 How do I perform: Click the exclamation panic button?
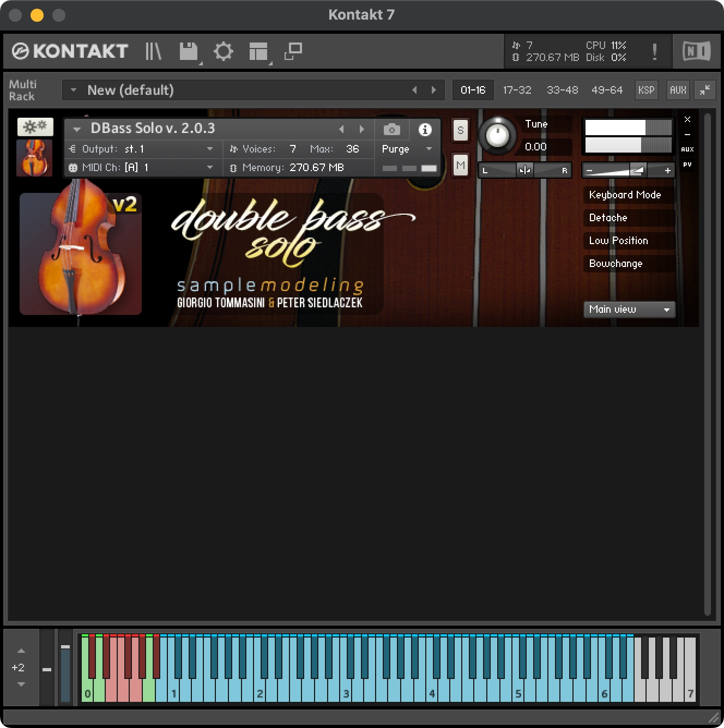[x=654, y=52]
